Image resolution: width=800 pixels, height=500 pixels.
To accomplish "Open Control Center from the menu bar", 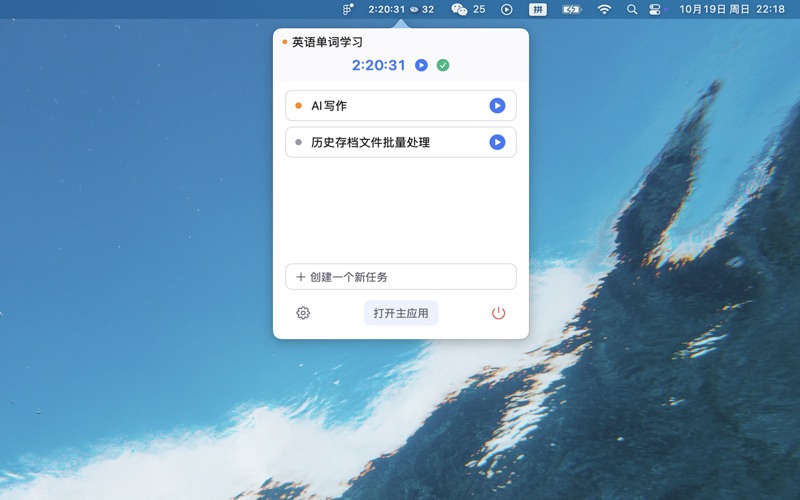I will pos(655,9).
